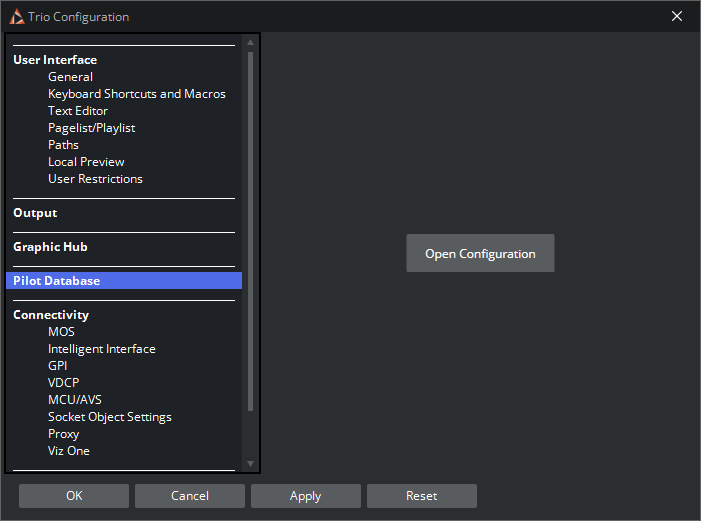Click the Reset button
701x521 pixels.
[x=421, y=496]
